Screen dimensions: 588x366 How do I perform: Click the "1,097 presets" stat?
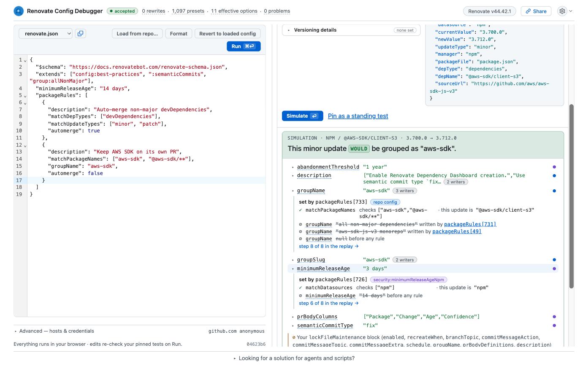tap(188, 11)
